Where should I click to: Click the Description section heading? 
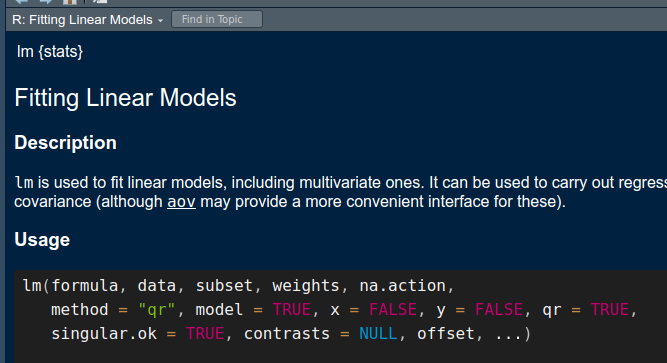pyautogui.click(x=66, y=143)
